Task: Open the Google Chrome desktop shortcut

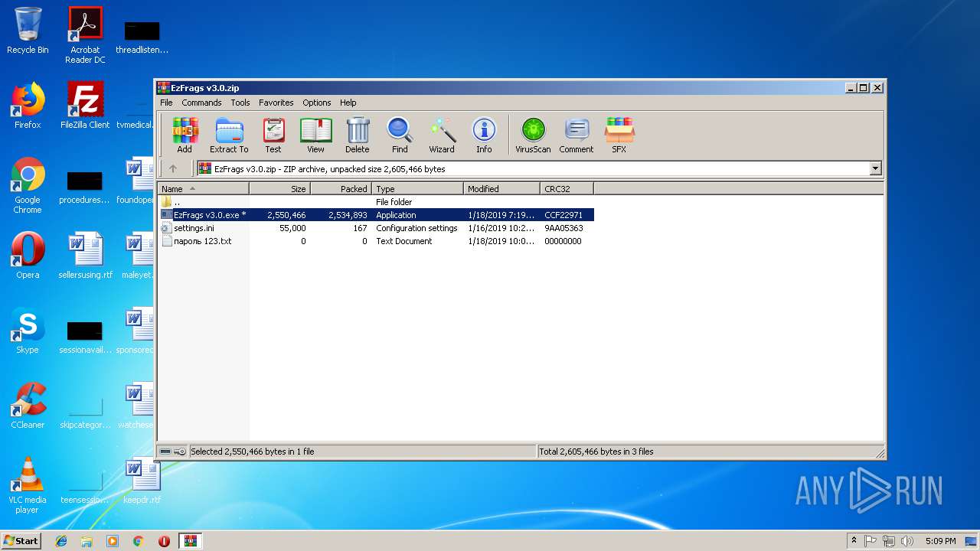Action: (28, 186)
